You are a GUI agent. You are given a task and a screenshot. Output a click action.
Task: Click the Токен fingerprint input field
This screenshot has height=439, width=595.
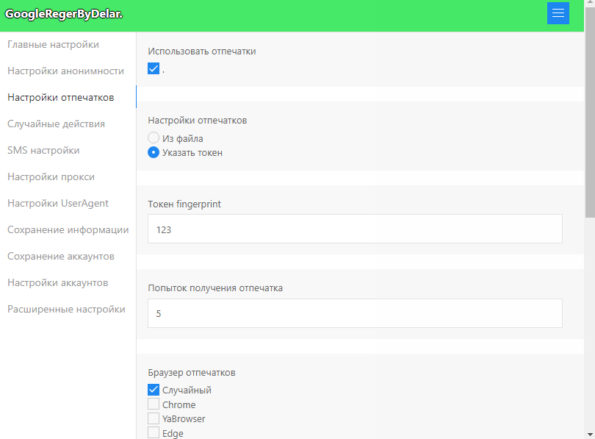[355, 229]
